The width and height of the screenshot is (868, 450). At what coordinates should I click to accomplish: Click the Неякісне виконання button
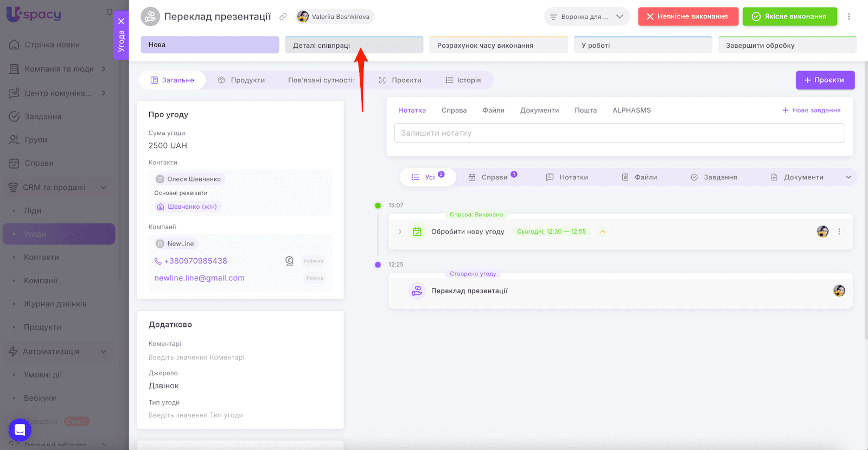click(687, 17)
